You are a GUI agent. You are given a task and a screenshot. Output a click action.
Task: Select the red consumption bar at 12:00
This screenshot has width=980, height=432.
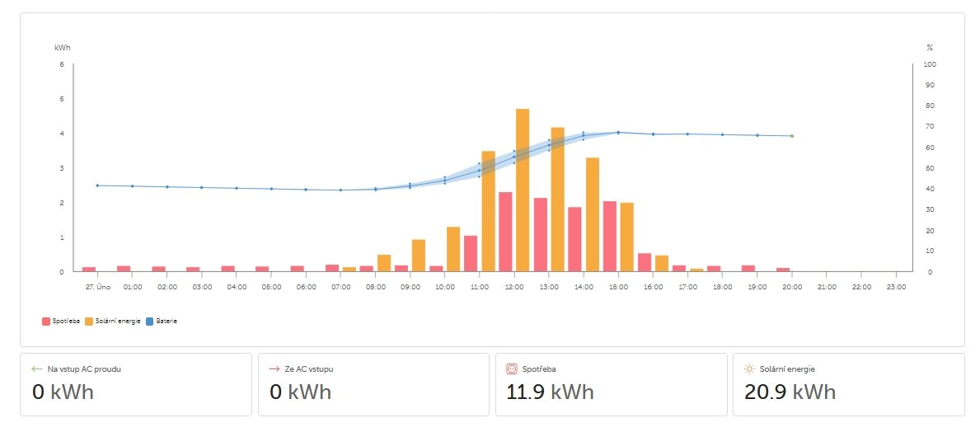tap(505, 232)
